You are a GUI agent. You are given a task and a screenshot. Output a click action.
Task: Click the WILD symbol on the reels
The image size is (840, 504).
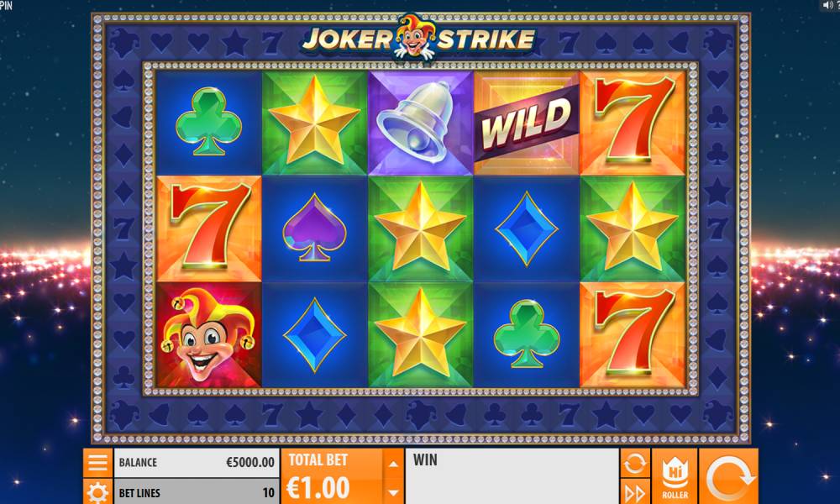527,123
